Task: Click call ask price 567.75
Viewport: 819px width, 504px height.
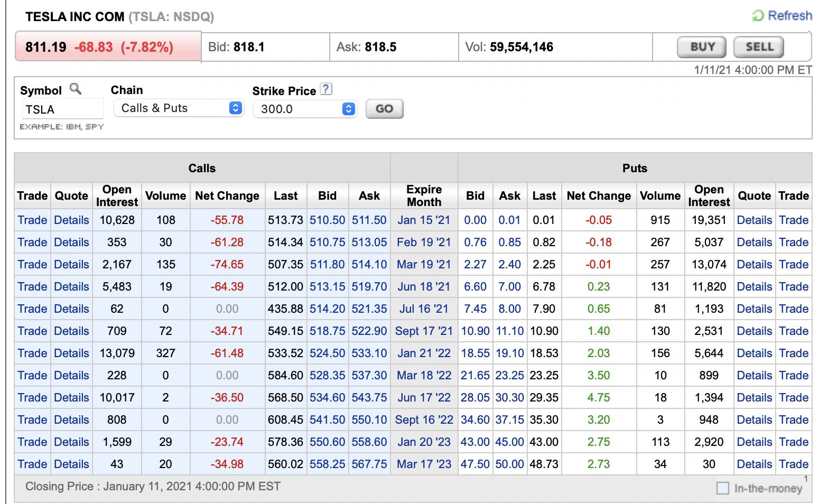Action: 369,464
